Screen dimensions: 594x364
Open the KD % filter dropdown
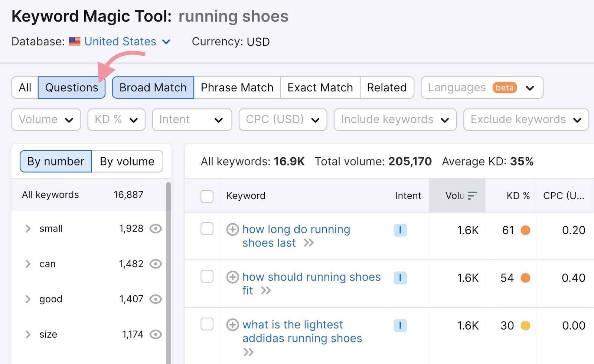[x=116, y=119]
